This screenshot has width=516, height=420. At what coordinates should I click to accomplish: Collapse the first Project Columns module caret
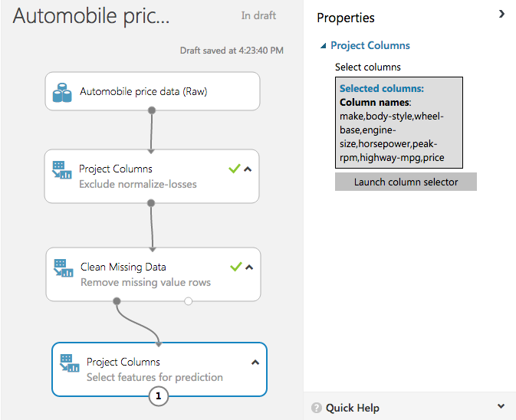coord(248,169)
